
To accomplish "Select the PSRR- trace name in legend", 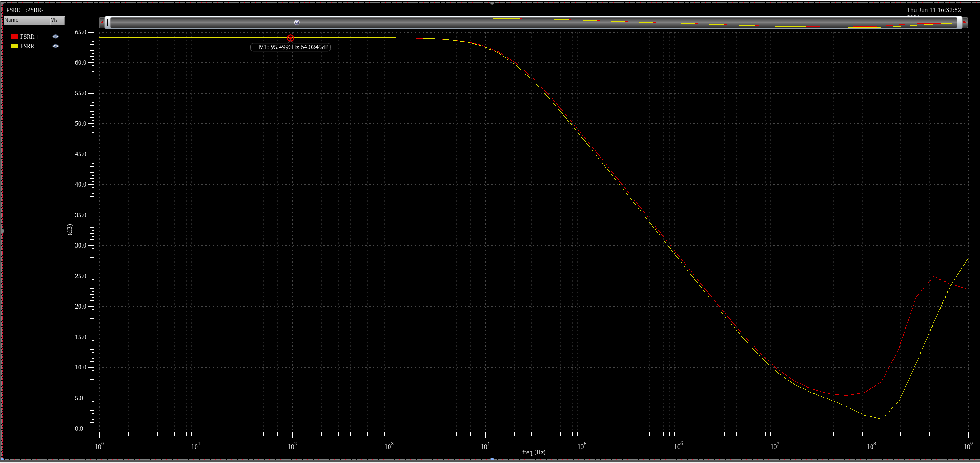I will click(28, 46).
